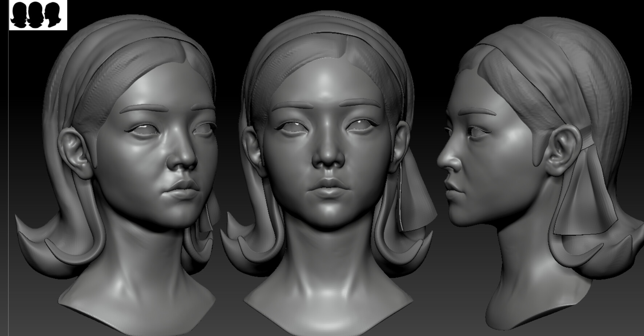Click the silhouette view thumbnail
644x336 pixels.
38,15
